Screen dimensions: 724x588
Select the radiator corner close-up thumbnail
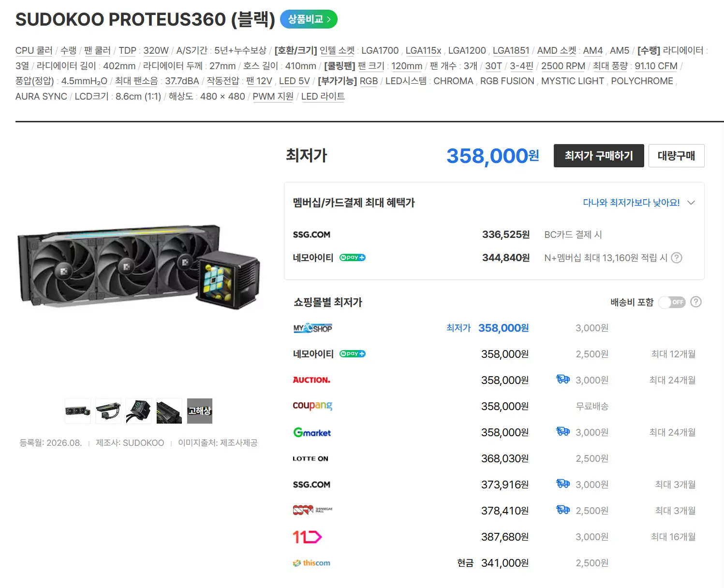(x=169, y=411)
